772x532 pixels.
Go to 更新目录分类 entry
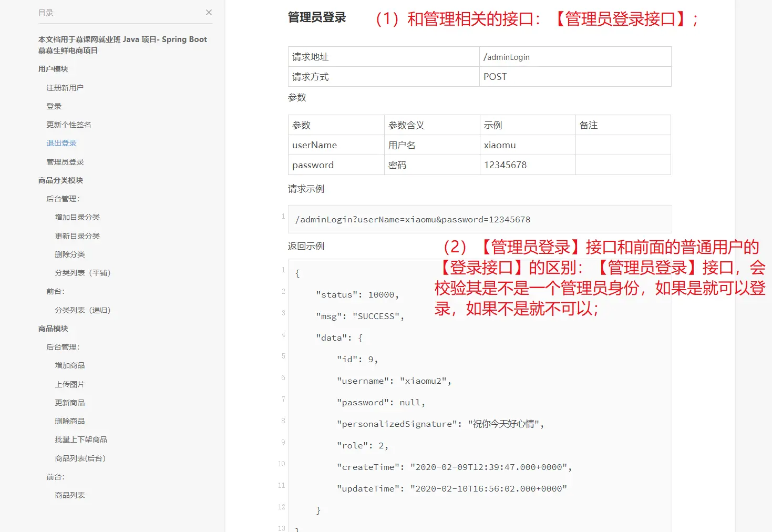(77, 236)
